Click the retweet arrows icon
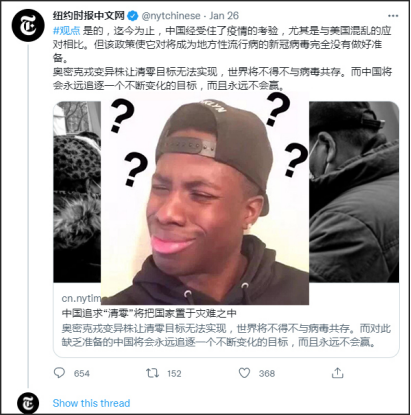The image size is (411, 415). pos(152,373)
